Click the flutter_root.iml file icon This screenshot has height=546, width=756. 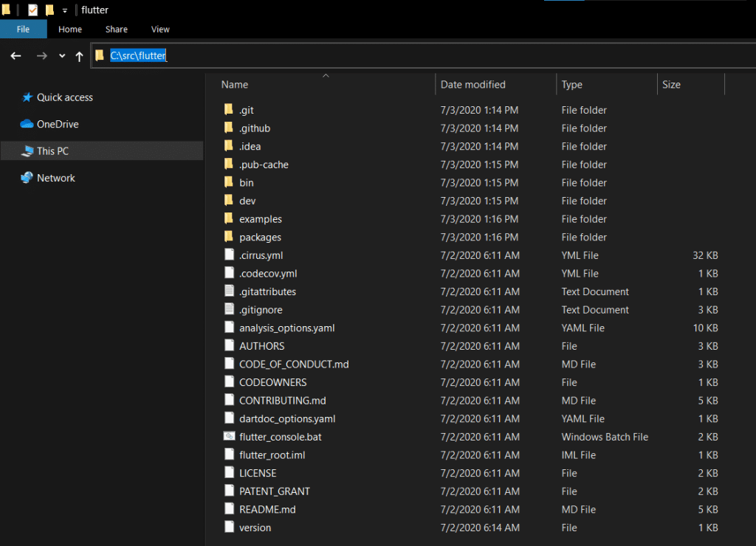pos(229,455)
